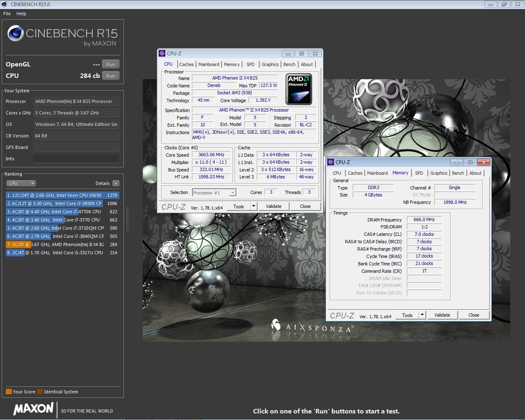
Task: Select ranking entry Intel Core i7-3770
Action: [62, 220]
